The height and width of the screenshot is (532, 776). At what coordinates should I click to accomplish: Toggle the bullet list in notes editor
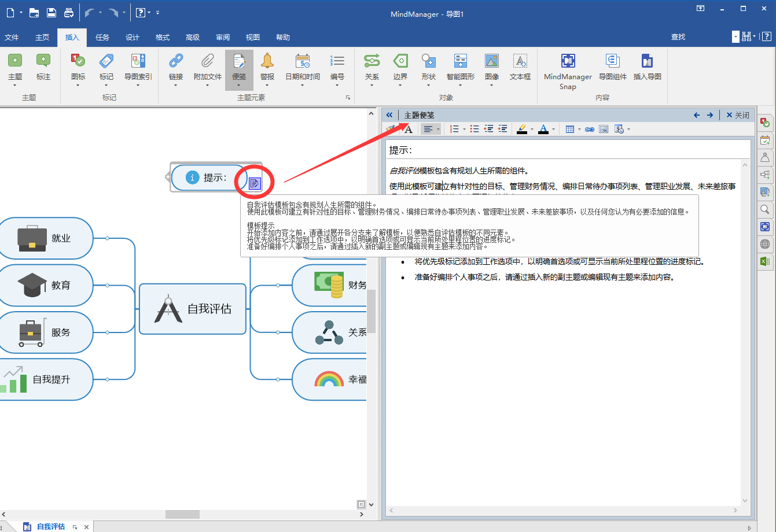[475, 128]
